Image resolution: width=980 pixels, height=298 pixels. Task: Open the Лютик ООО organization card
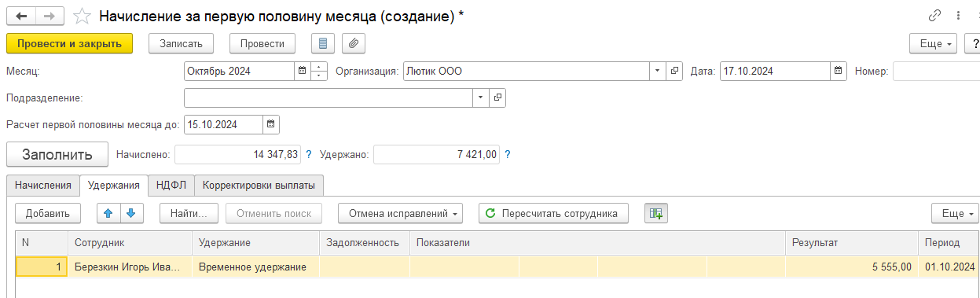[674, 72]
